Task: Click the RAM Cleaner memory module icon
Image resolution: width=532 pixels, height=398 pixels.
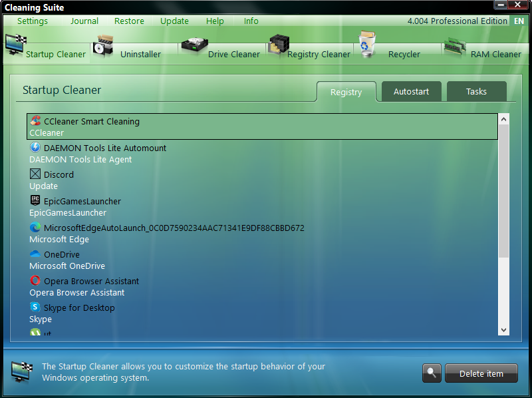Action: (455, 47)
